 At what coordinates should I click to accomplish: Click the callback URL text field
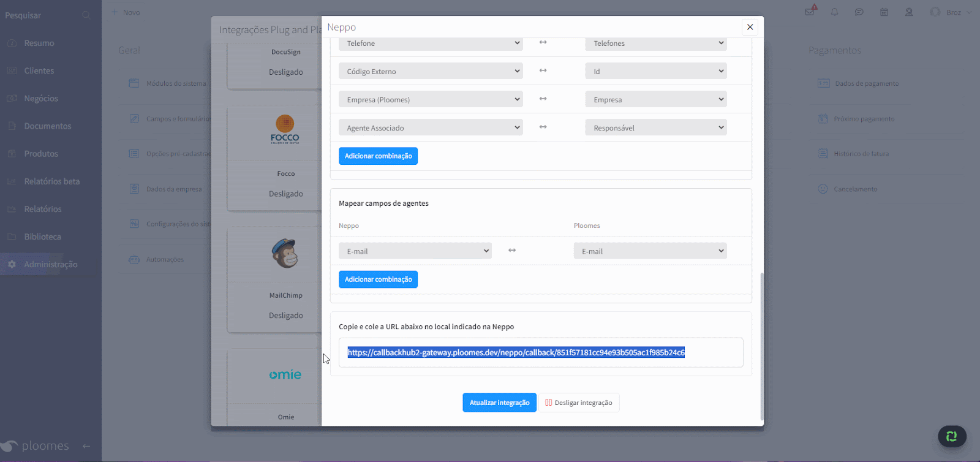click(541, 352)
